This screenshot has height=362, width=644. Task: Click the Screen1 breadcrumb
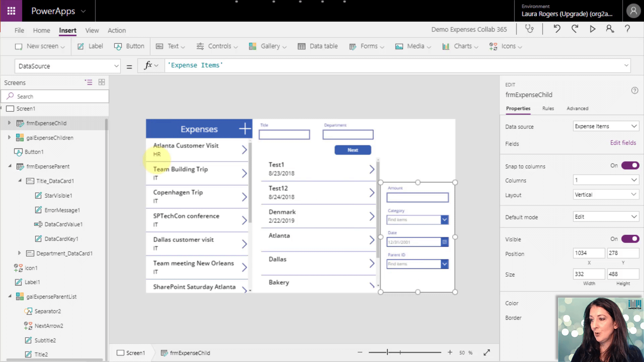tap(131, 353)
